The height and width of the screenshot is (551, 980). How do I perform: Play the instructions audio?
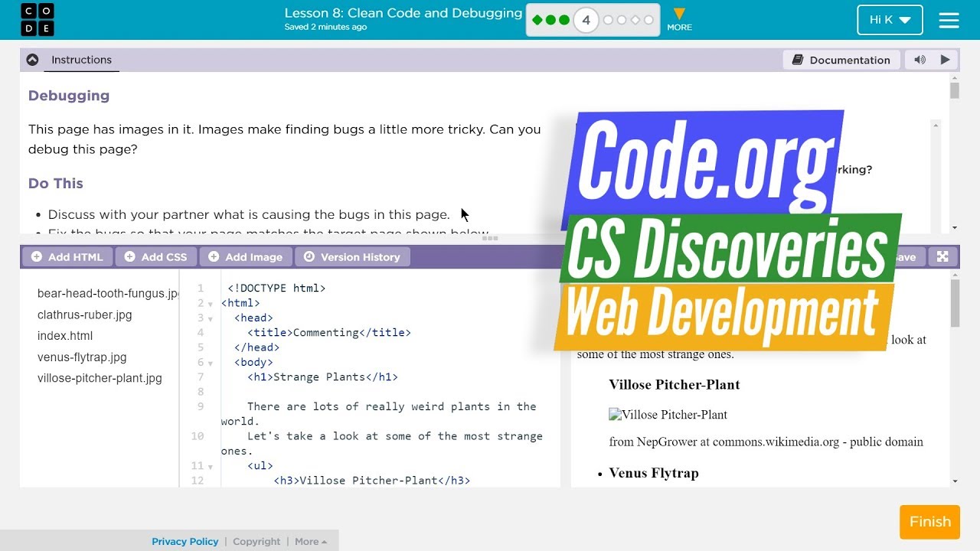(x=945, y=60)
